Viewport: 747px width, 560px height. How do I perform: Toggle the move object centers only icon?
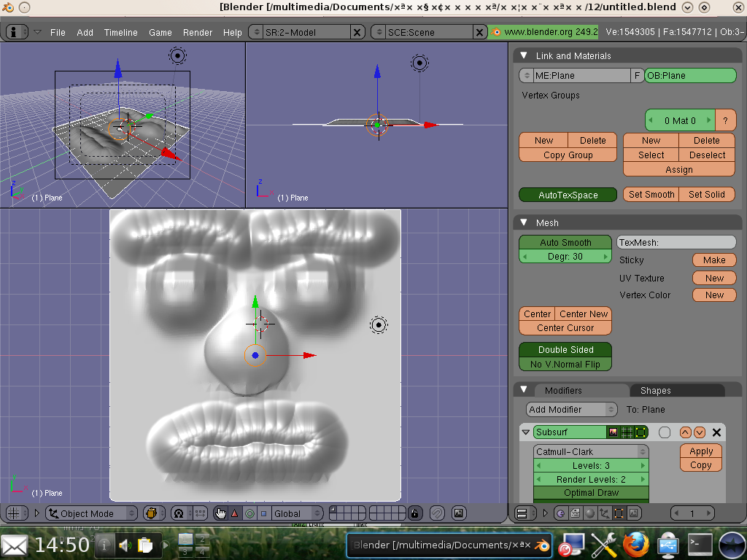pyautogui.click(x=200, y=513)
